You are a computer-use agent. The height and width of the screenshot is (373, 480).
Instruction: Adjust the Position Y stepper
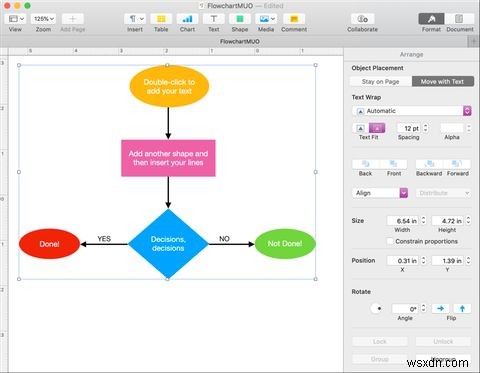(468, 261)
